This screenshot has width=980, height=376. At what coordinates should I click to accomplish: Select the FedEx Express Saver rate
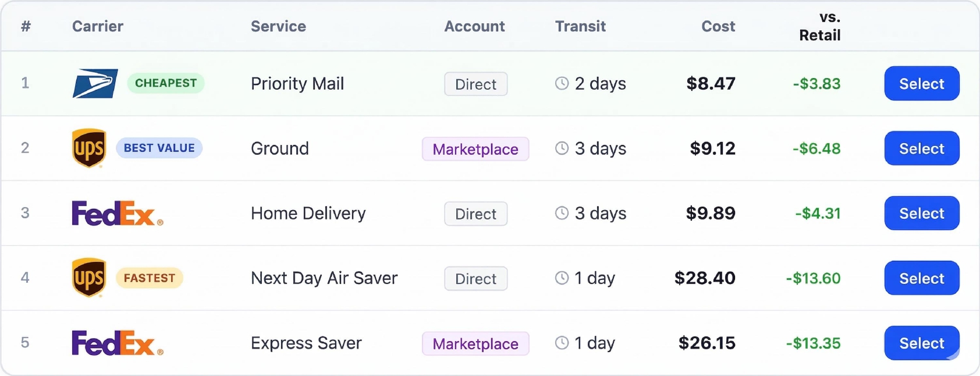922,343
